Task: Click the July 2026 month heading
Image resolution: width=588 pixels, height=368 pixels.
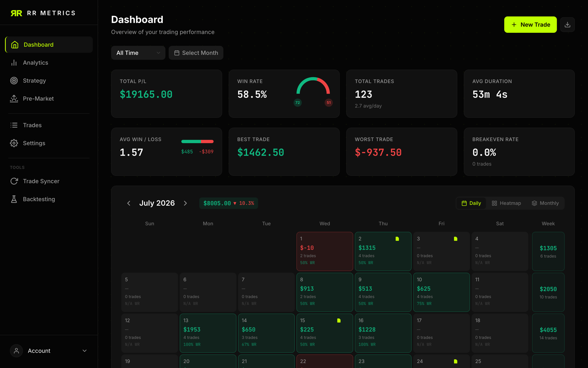Action: coord(157,203)
